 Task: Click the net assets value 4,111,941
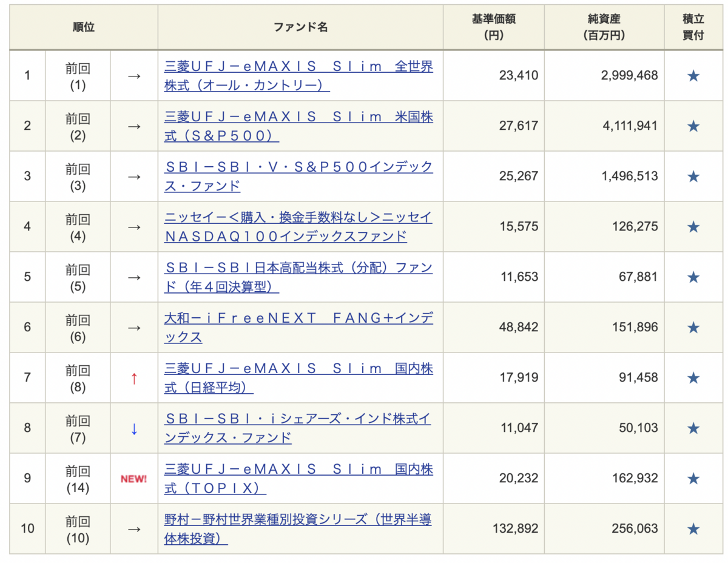tap(630, 126)
